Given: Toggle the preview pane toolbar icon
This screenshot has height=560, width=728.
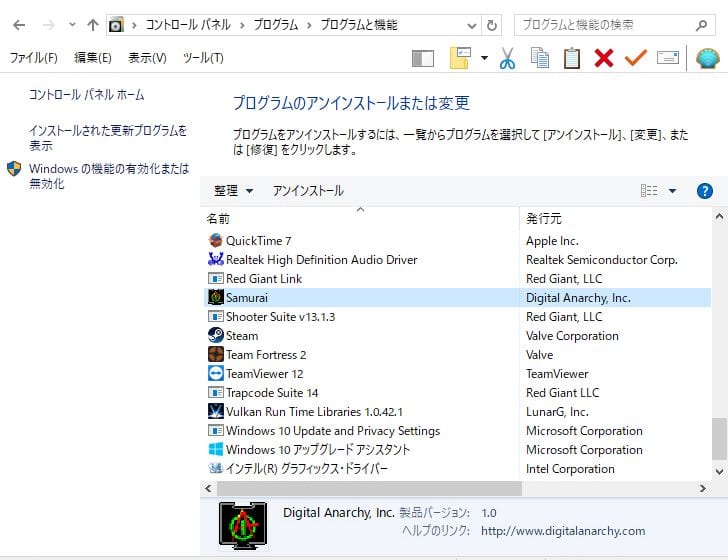Looking at the screenshot, I should coord(423,59).
